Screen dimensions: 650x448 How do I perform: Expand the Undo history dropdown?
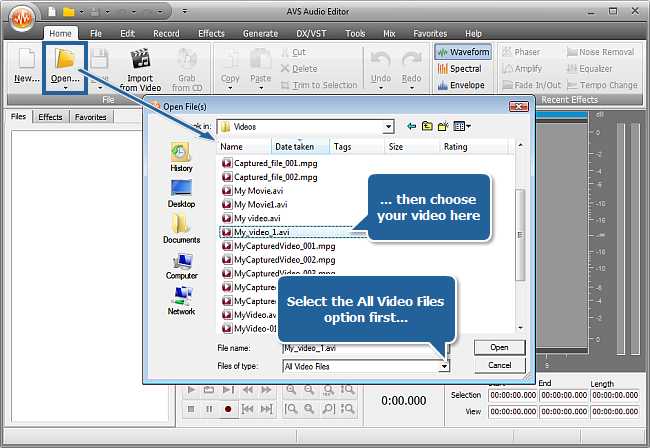coord(381,88)
